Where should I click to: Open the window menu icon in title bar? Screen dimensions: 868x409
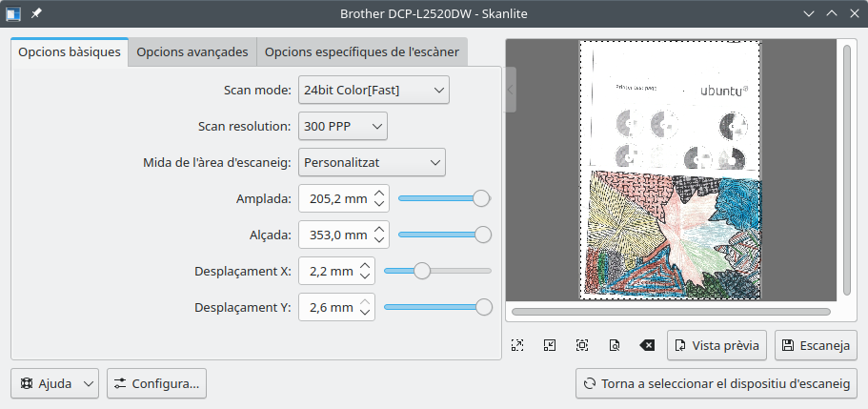(x=14, y=13)
